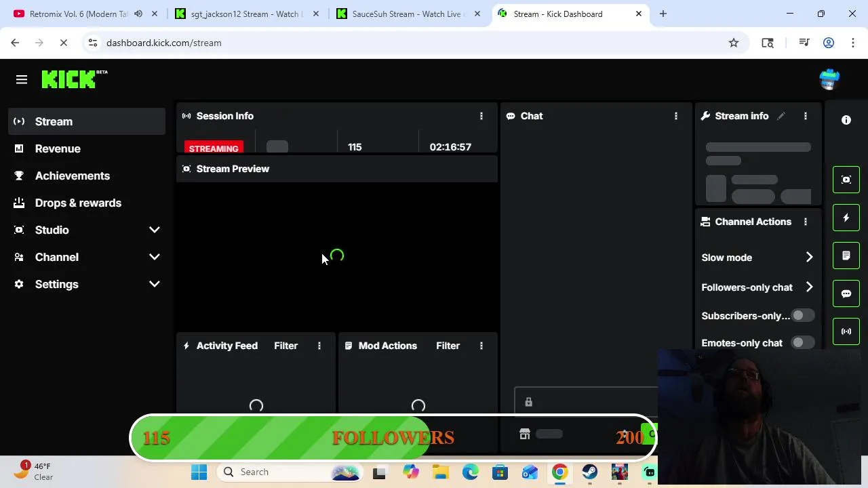
Task: Open Stream info options menu
Action: (806, 116)
